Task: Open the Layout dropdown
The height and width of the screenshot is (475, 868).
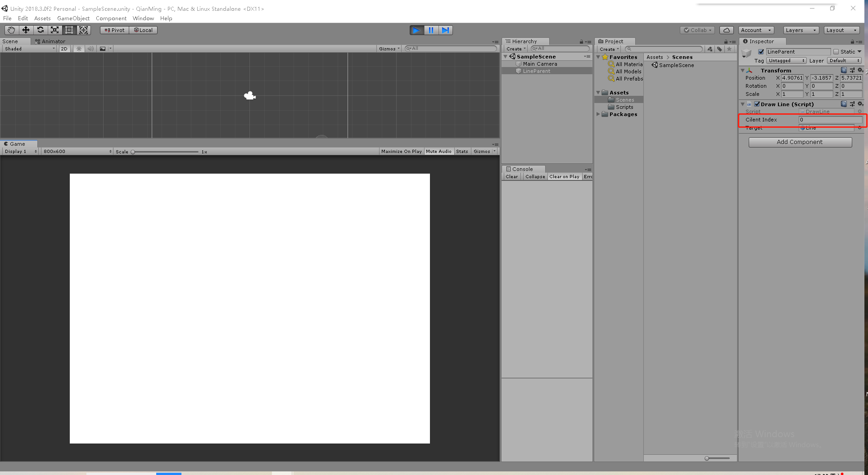Action: (x=841, y=30)
